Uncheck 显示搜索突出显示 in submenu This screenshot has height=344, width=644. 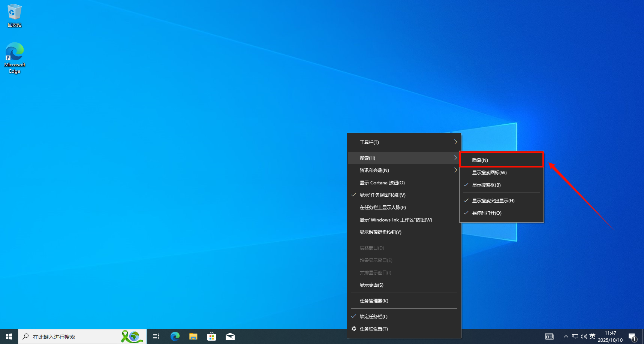[x=493, y=201]
